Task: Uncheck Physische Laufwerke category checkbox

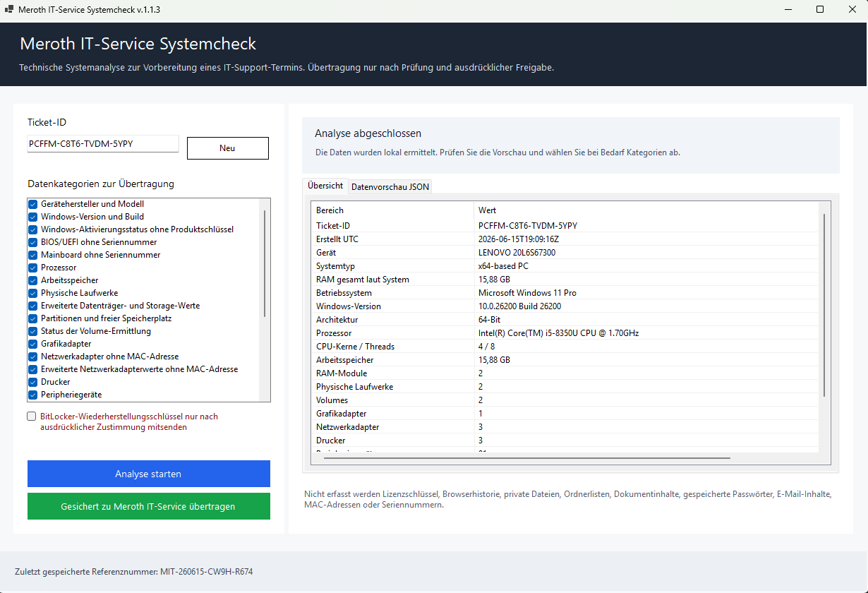Action: click(32, 293)
